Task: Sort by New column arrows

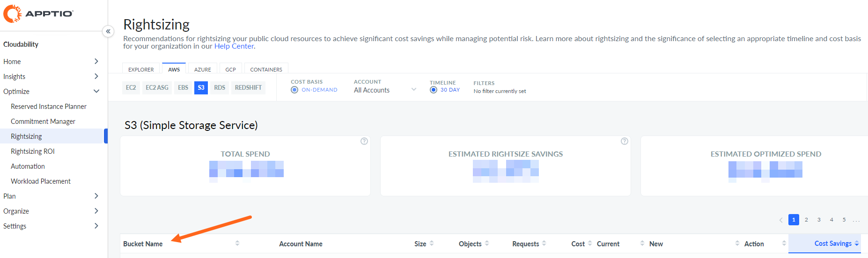Action: (737, 243)
